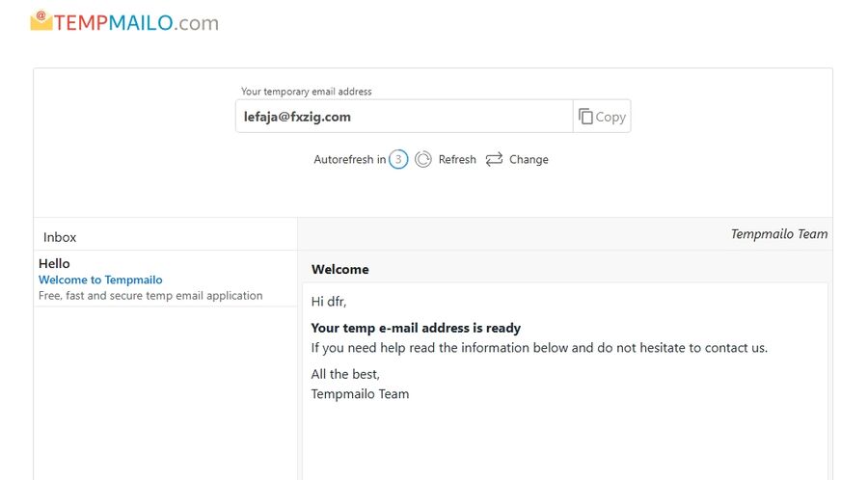This screenshot has width=868, height=480.
Task: Click the message preview text line
Action: point(150,295)
